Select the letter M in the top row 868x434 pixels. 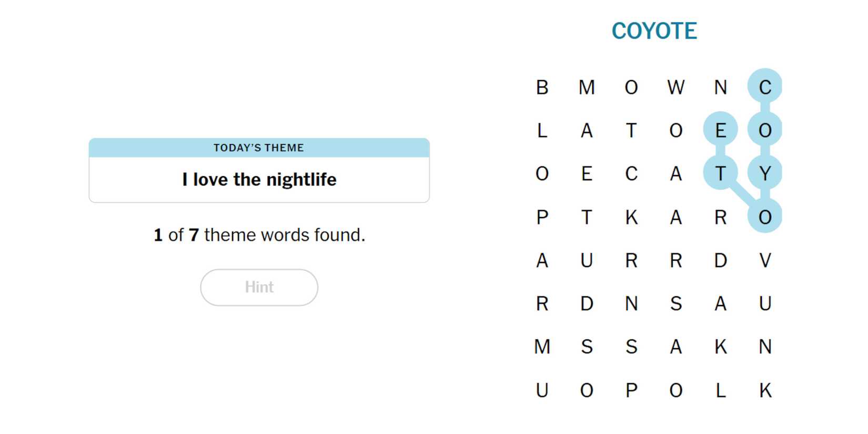click(x=587, y=87)
